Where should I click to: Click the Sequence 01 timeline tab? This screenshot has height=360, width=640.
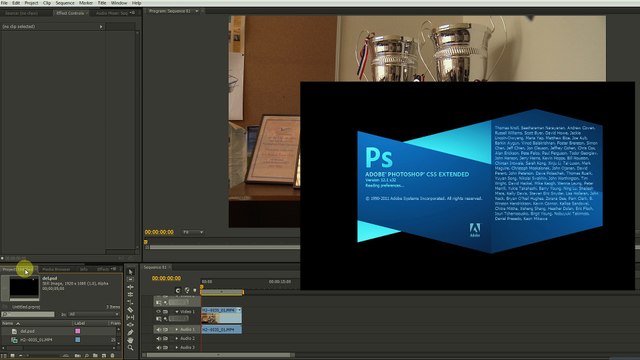pyautogui.click(x=155, y=267)
